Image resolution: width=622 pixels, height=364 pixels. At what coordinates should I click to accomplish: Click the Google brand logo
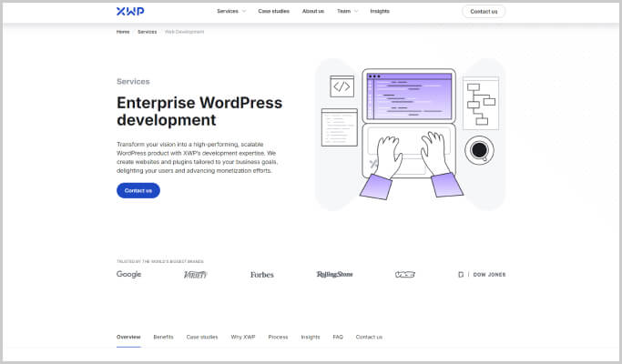(128, 274)
